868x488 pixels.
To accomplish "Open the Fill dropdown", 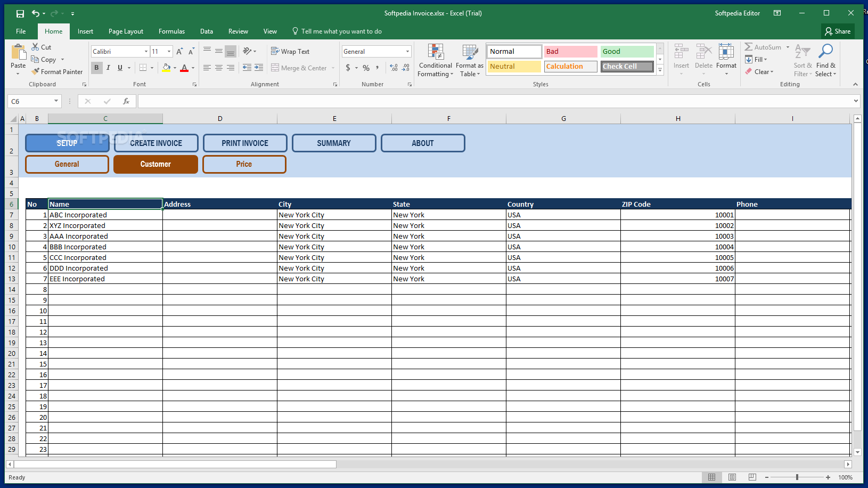I will tap(757, 59).
